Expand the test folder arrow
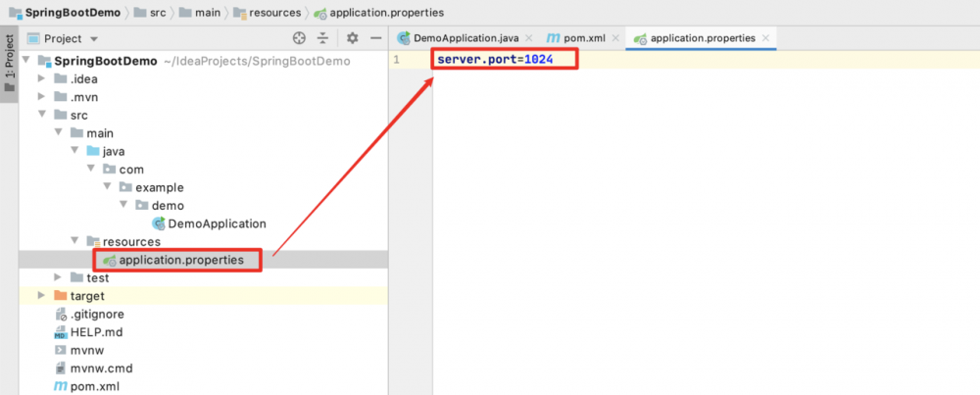The width and height of the screenshot is (980, 395). (x=58, y=278)
